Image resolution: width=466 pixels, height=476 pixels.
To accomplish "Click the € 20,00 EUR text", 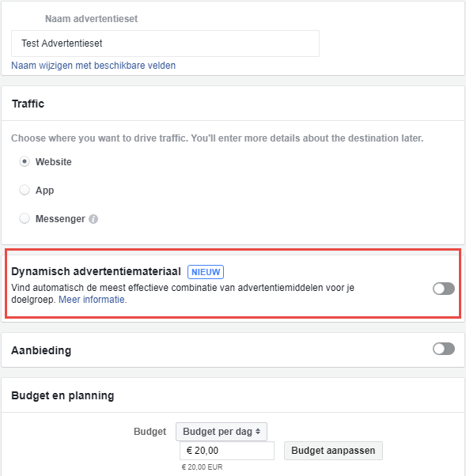I will [x=202, y=467].
